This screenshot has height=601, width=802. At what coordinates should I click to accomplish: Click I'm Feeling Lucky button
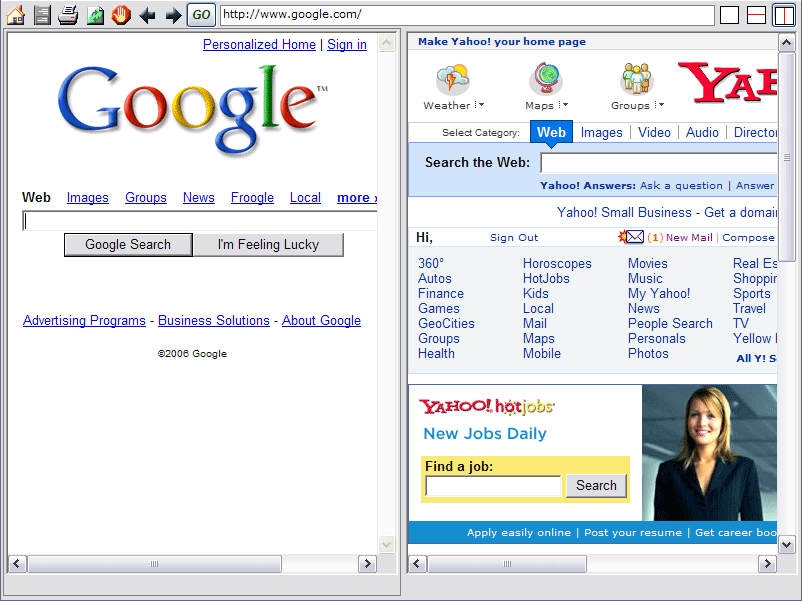(268, 244)
